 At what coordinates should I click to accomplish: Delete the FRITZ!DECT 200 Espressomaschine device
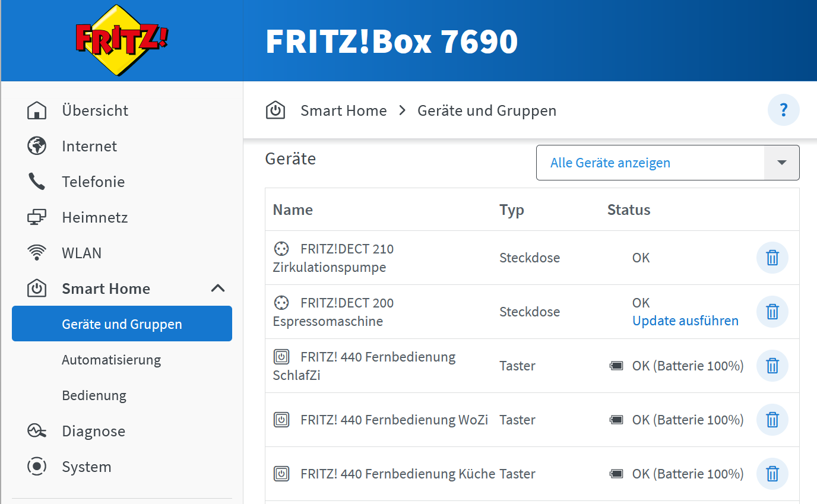click(x=772, y=311)
